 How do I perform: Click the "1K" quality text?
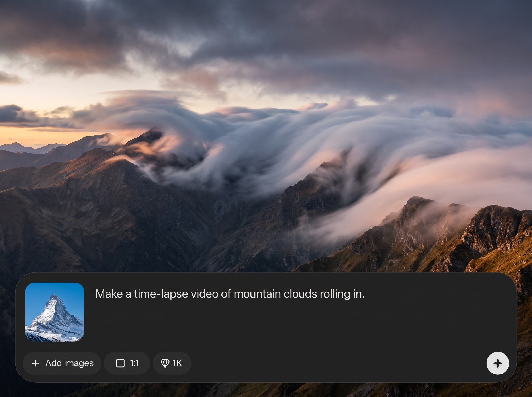[177, 363]
